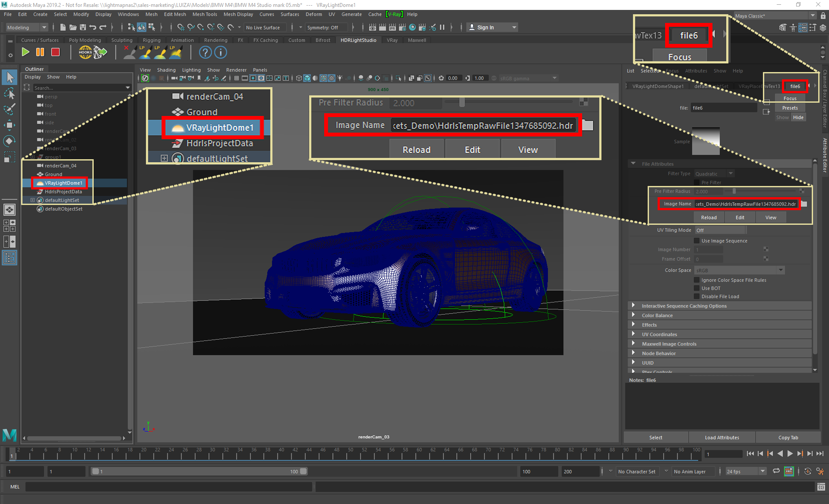Open the Maya Classic workspace dropdown
This screenshot has height=504, width=829.
click(775, 16)
